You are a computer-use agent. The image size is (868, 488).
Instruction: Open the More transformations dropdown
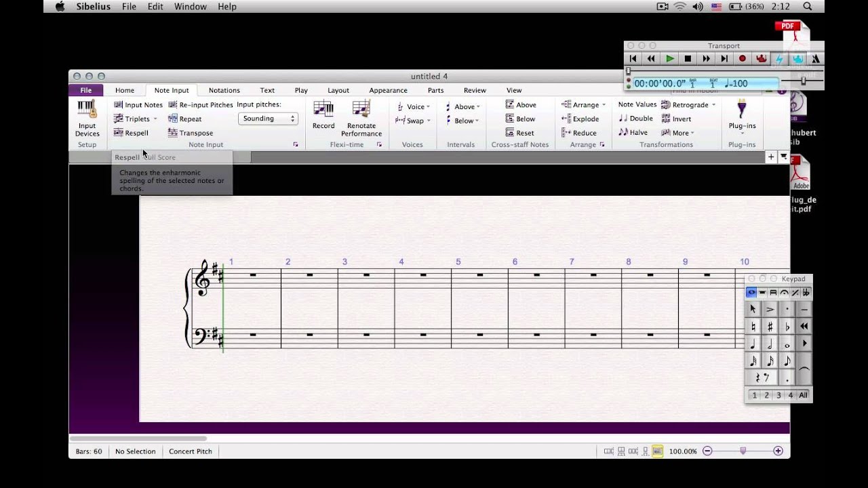(677, 133)
